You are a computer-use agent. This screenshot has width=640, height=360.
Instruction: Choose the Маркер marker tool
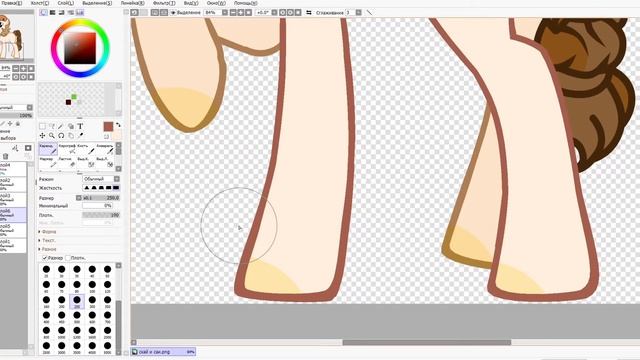48,162
